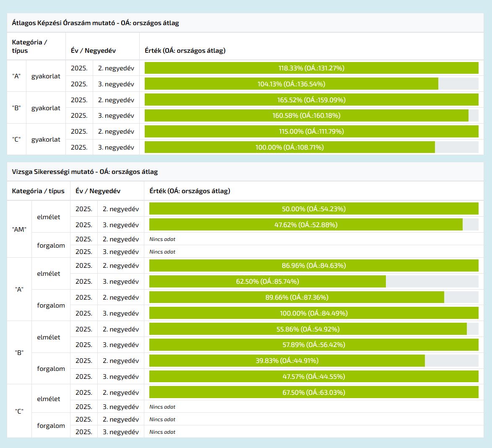Click the 'Vizsga Sikerességi mutató' table title
Screen dimensions: 492x448
pyautogui.click(x=85, y=172)
